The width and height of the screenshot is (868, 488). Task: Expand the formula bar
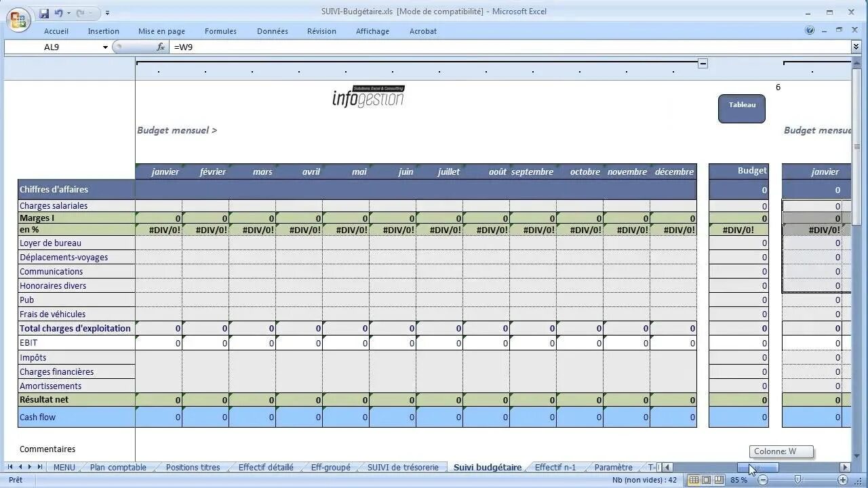(856, 47)
